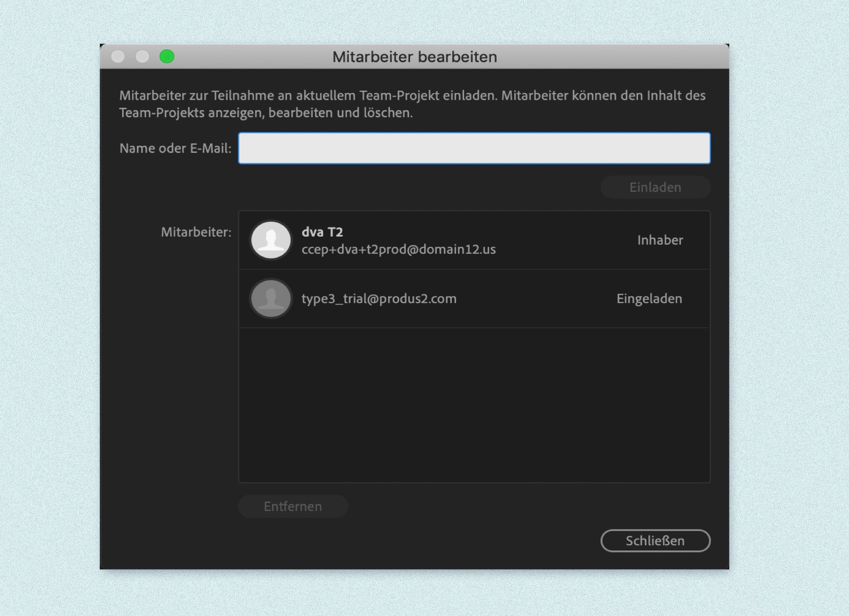Click the grayed-out invited user avatar
The width and height of the screenshot is (849, 616).
click(x=270, y=299)
